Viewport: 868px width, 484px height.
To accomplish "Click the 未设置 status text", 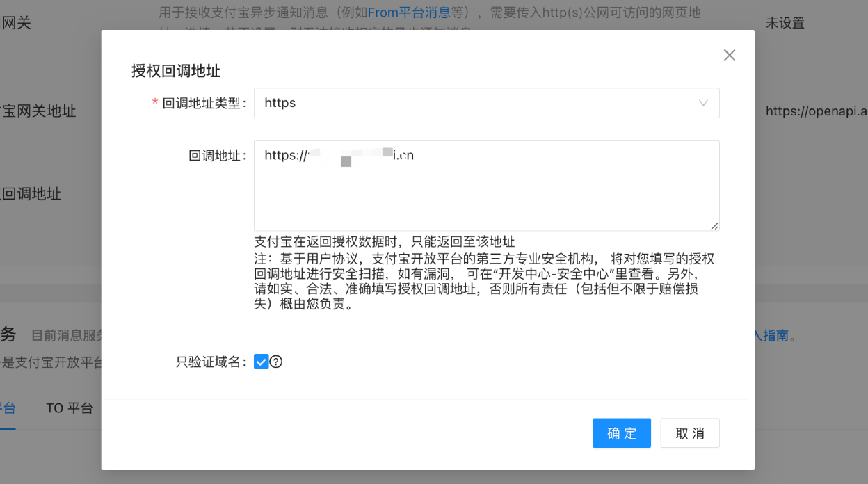I will pyautogui.click(x=785, y=23).
